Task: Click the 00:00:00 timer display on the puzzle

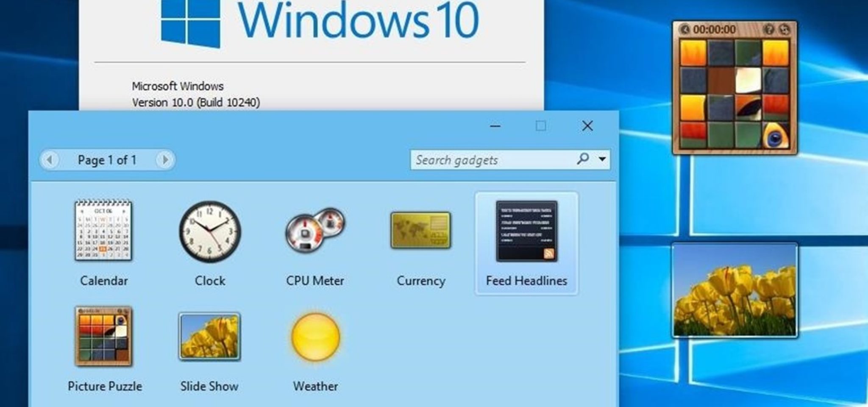Action: [714, 28]
